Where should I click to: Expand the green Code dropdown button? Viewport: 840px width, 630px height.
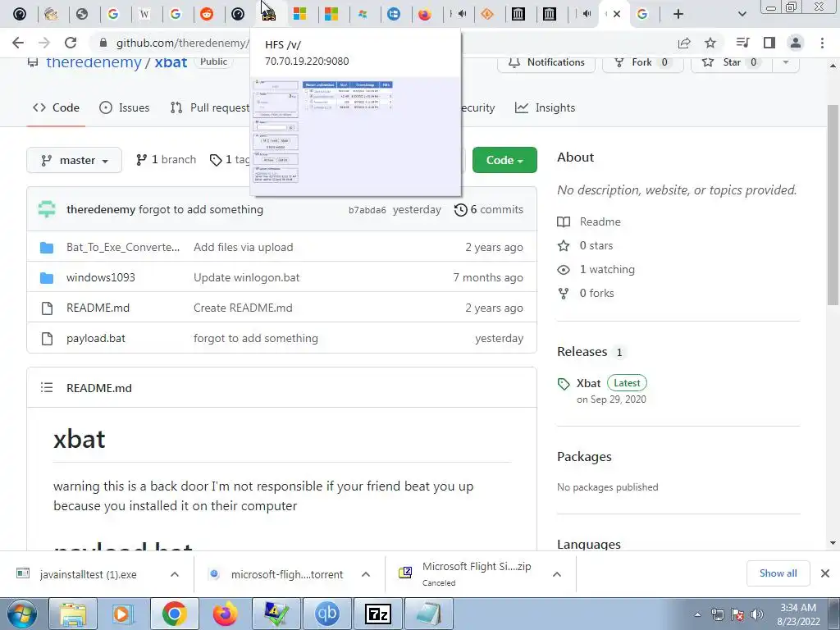click(504, 160)
